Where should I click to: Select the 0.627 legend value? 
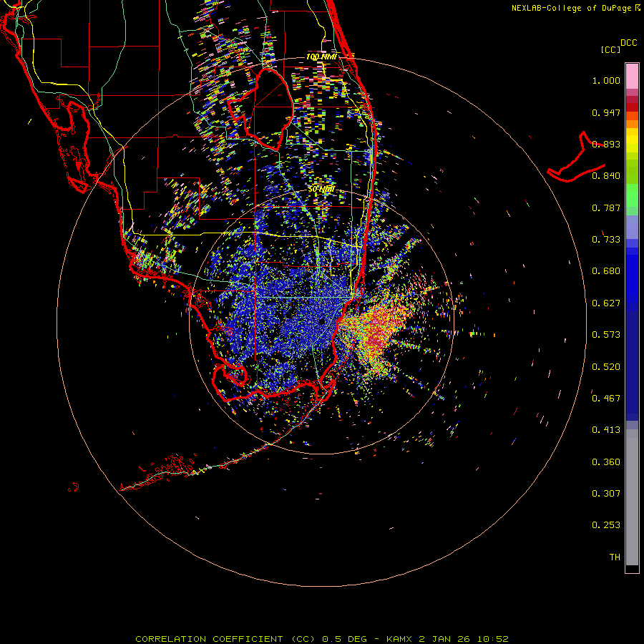click(606, 303)
